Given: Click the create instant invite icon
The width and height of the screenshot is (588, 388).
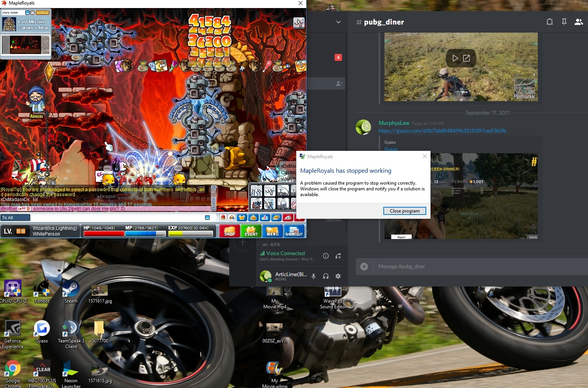Looking at the screenshot, I should click(x=339, y=83).
